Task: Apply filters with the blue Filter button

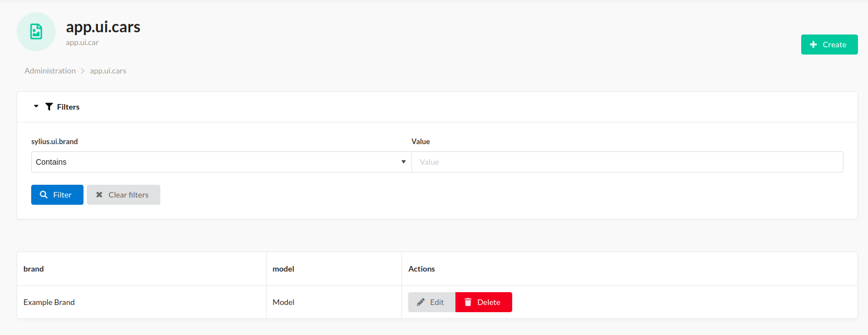Action: (57, 195)
